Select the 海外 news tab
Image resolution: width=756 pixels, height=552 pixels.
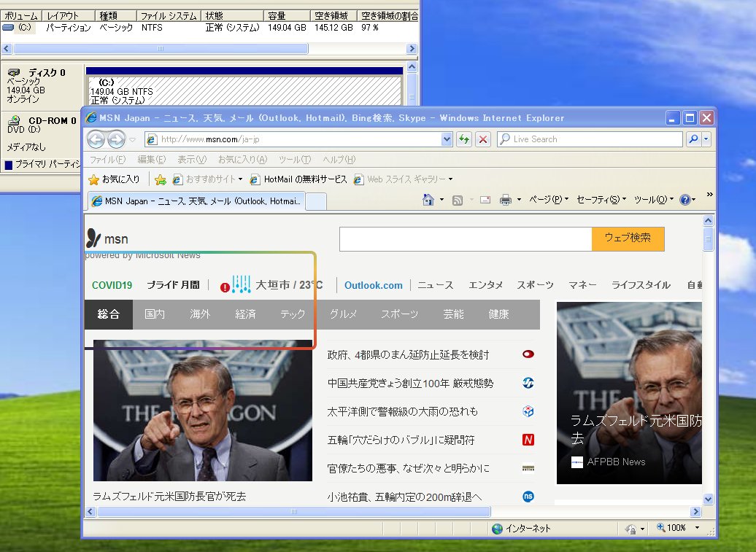pyautogui.click(x=200, y=314)
